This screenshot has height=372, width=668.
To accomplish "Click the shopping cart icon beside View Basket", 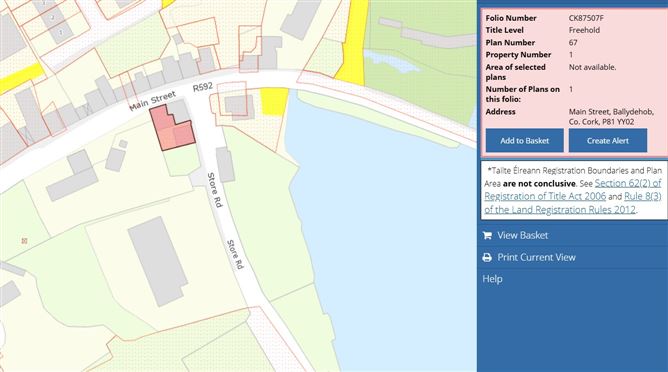I will (487, 235).
